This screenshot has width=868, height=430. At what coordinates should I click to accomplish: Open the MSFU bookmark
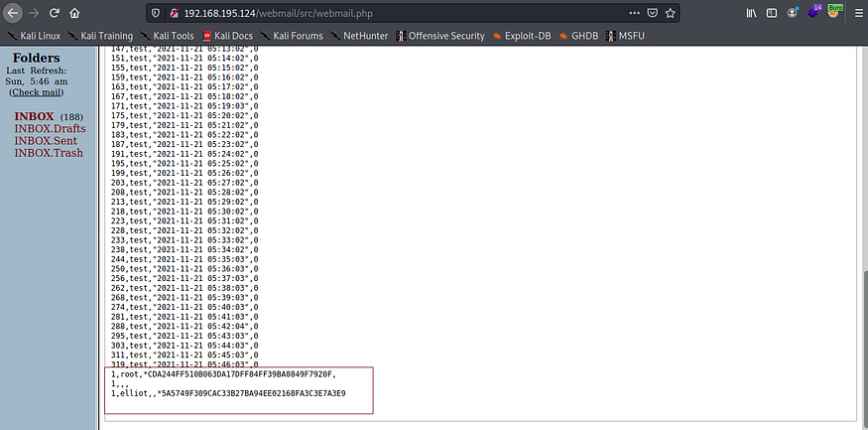coord(626,36)
